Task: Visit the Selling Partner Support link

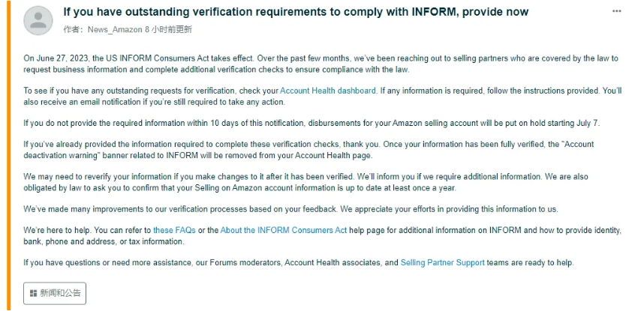Action: (442, 262)
